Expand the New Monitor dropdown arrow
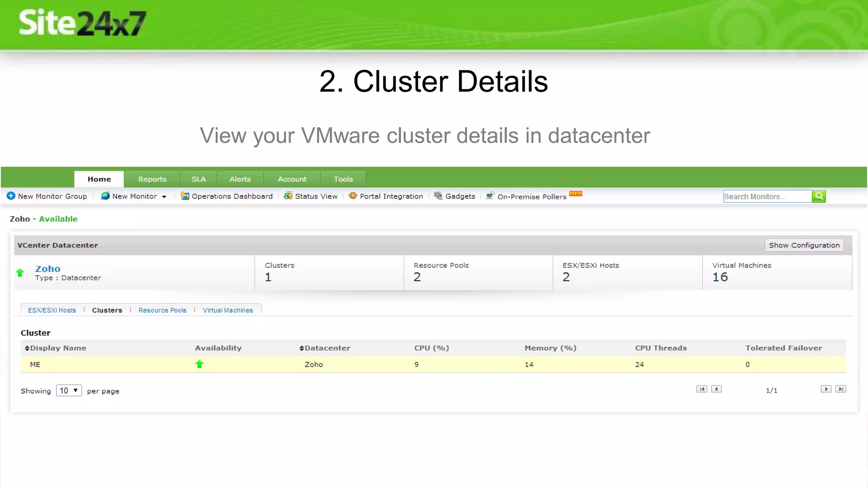 (164, 197)
